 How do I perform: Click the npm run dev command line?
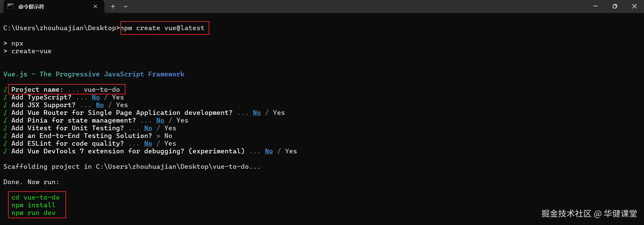33,213
